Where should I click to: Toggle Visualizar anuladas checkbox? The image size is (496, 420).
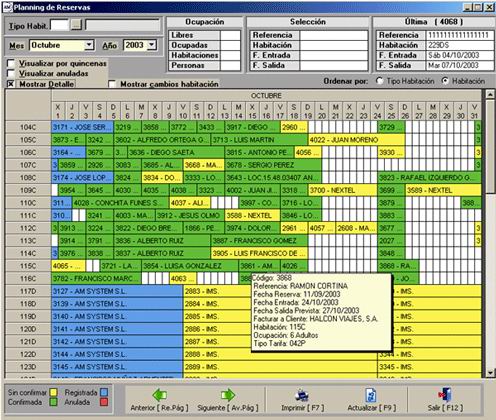pyautogui.click(x=11, y=73)
